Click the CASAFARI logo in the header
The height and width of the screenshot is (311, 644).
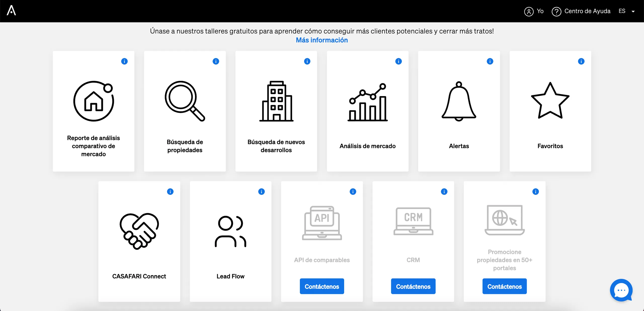tap(11, 11)
